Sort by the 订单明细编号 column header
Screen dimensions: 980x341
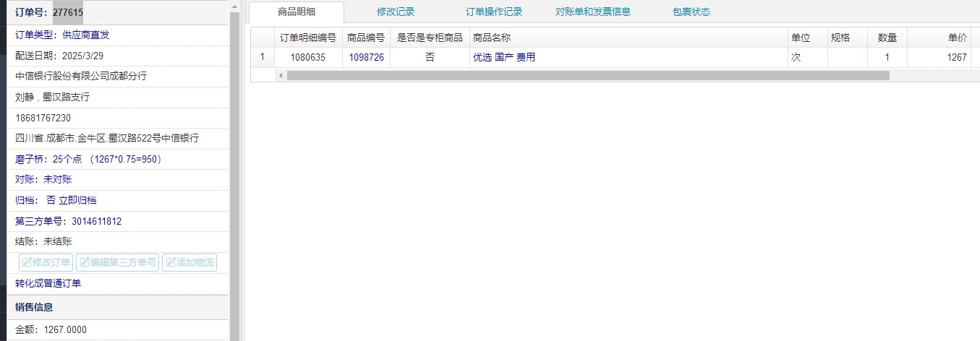click(x=308, y=38)
